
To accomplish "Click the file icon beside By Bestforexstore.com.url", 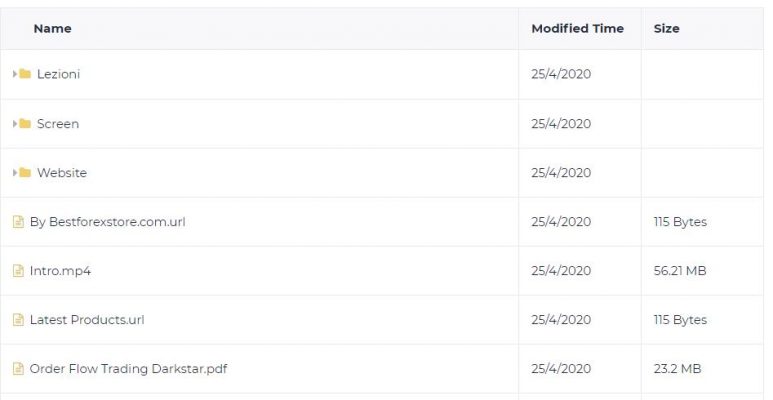I will click(18, 221).
